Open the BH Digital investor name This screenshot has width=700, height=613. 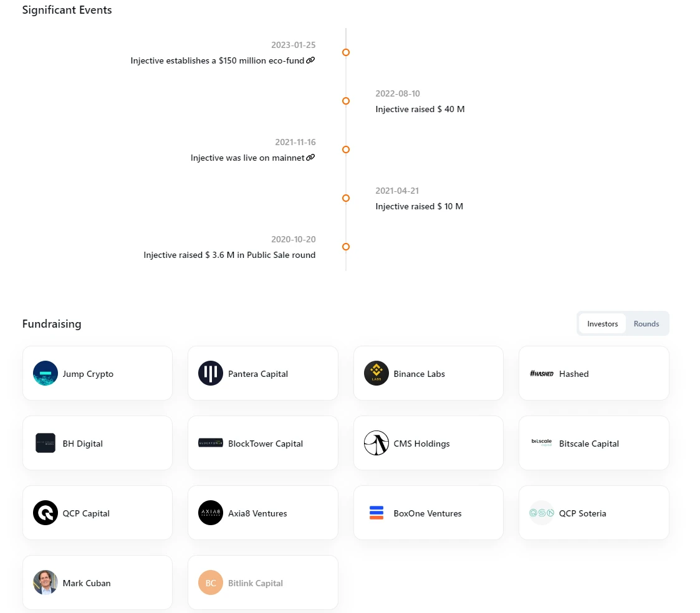(x=82, y=444)
